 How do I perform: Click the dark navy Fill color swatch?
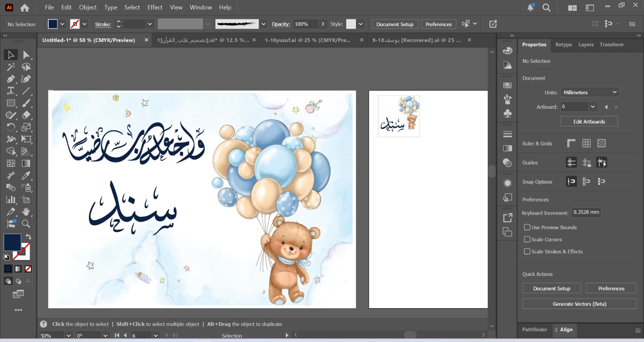coord(12,242)
